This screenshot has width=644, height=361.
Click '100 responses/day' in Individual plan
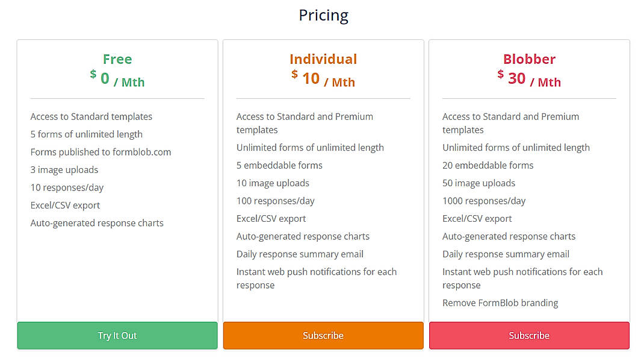tap(276, 201)
